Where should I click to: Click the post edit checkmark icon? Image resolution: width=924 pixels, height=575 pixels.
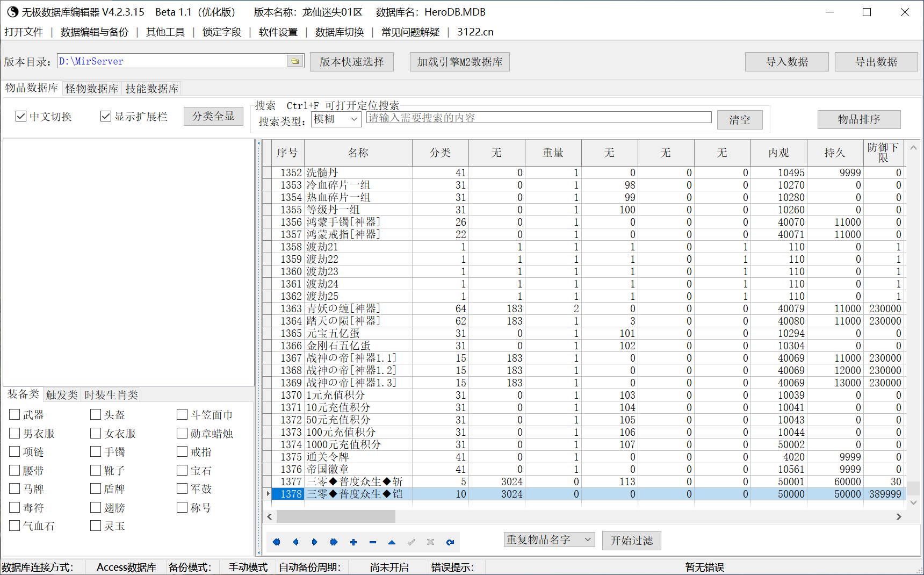[x=412, y=542]
